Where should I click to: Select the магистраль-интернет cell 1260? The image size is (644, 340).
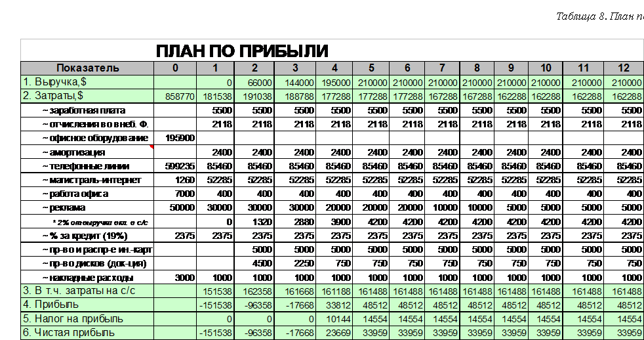point(175,180)
